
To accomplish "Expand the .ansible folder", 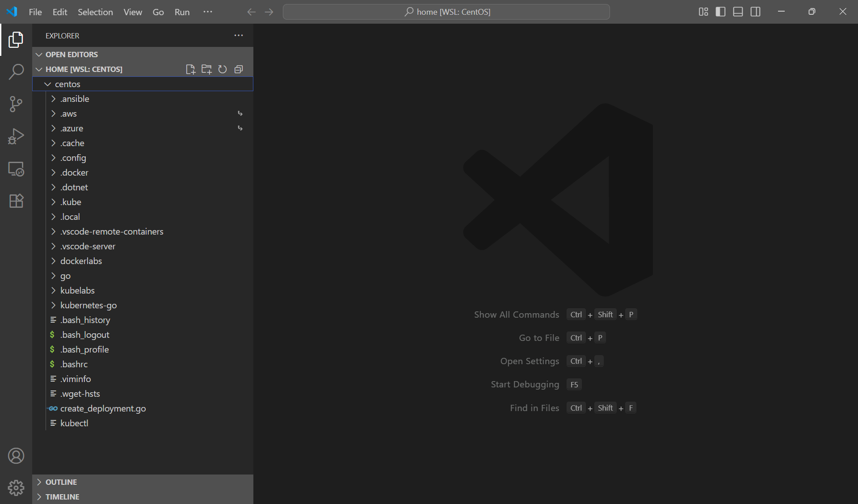I will pyautogui.click(x=143, y=99).
